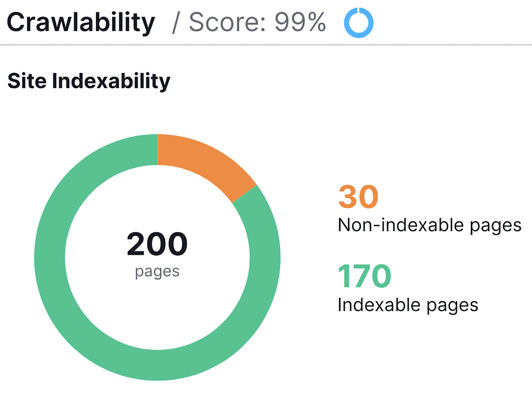Image resolution: width=532 pixels, height=393 pixels.
Task: Click the "Non-indexable" word in the legend
Action: coord(401,225)
